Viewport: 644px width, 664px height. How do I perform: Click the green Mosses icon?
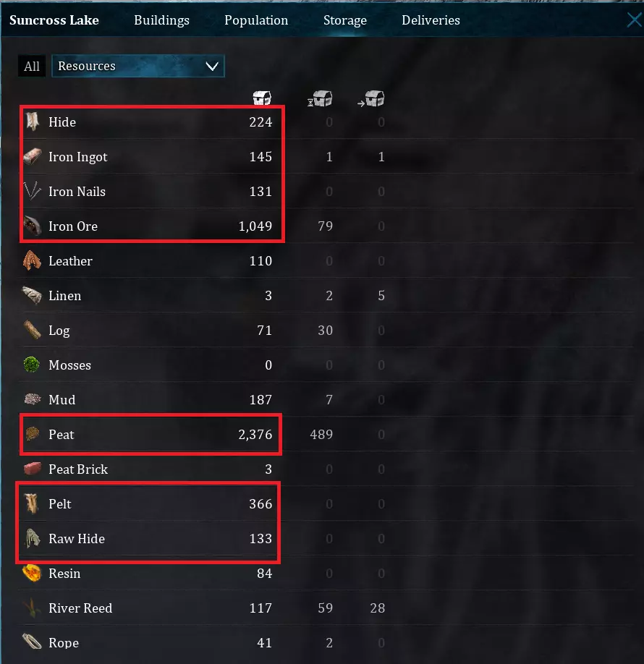point(32,365)
